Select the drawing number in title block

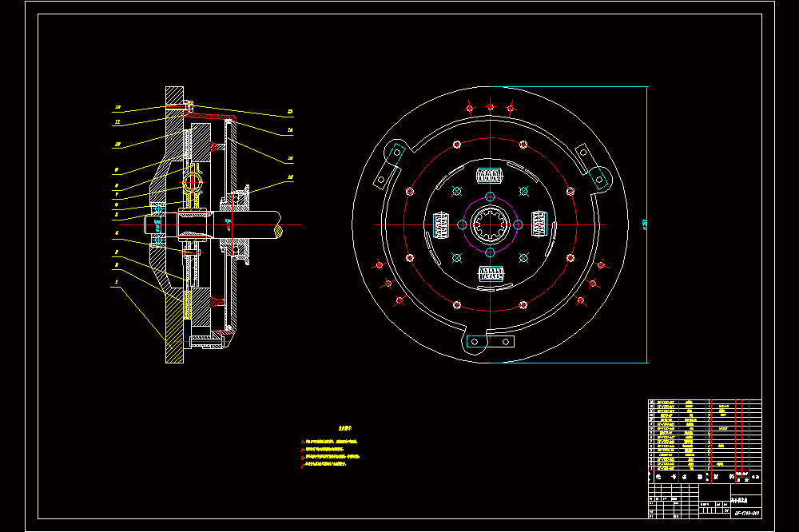[747, 513]
